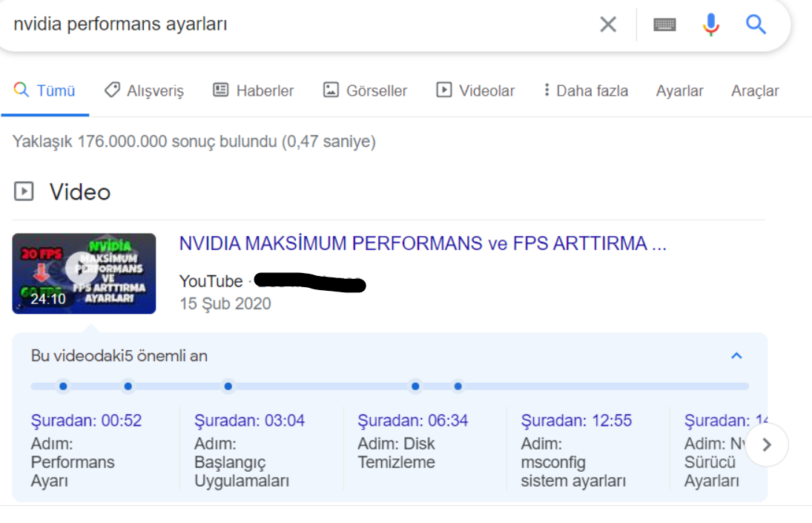Switch to the Görseller tab
812x523 pixels.
coord(366,91)
